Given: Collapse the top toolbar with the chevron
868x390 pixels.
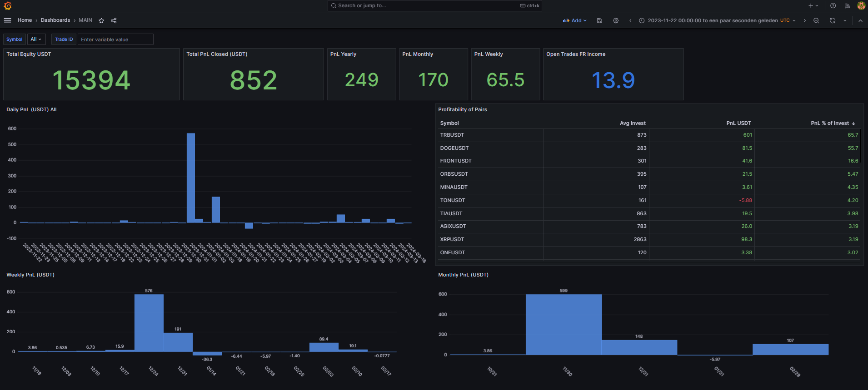Looking at the screenshot, I should click(860, 20).
